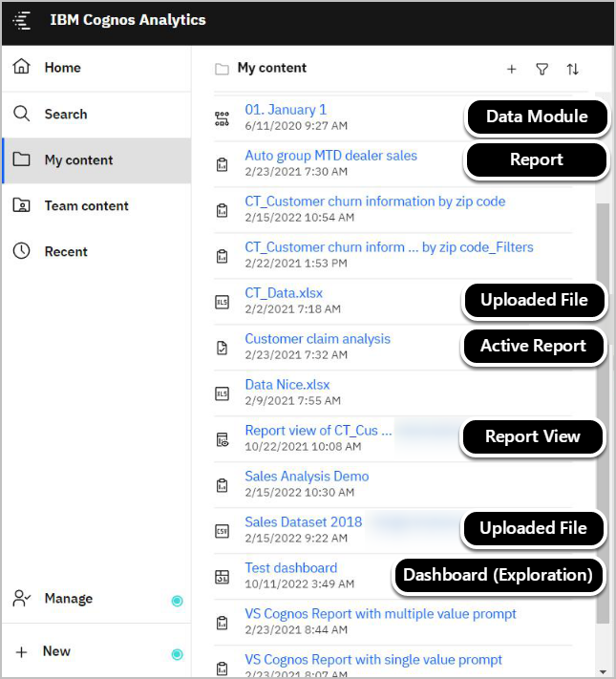Open the 01. January 1 data module
This screenshot has width=616, height=679.
286,110
